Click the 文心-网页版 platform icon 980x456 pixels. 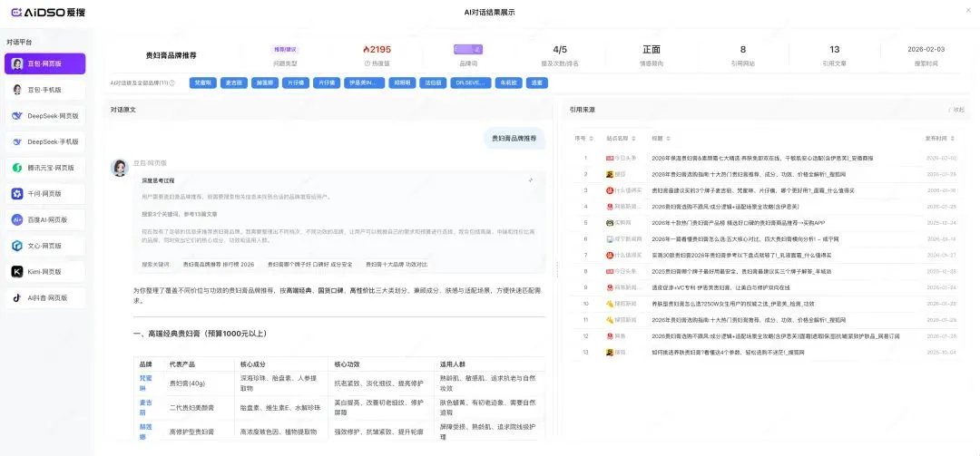(17, 246)
